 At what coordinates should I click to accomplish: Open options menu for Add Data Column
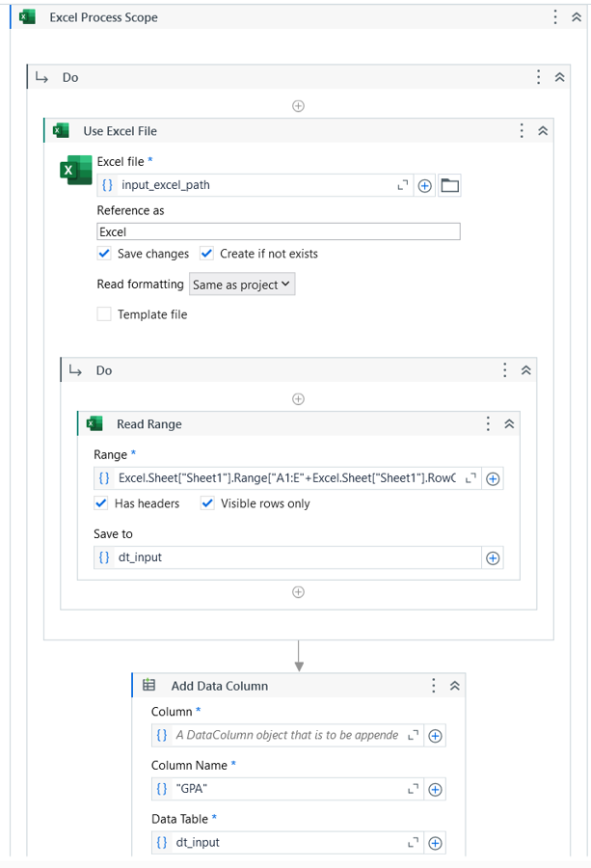[433, 686]
